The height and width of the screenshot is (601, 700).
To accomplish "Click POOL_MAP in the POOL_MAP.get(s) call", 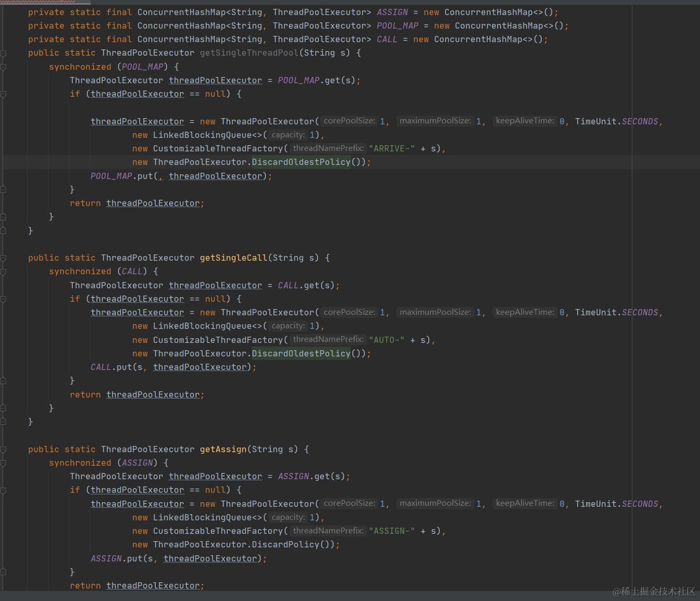I will point(299,81).
